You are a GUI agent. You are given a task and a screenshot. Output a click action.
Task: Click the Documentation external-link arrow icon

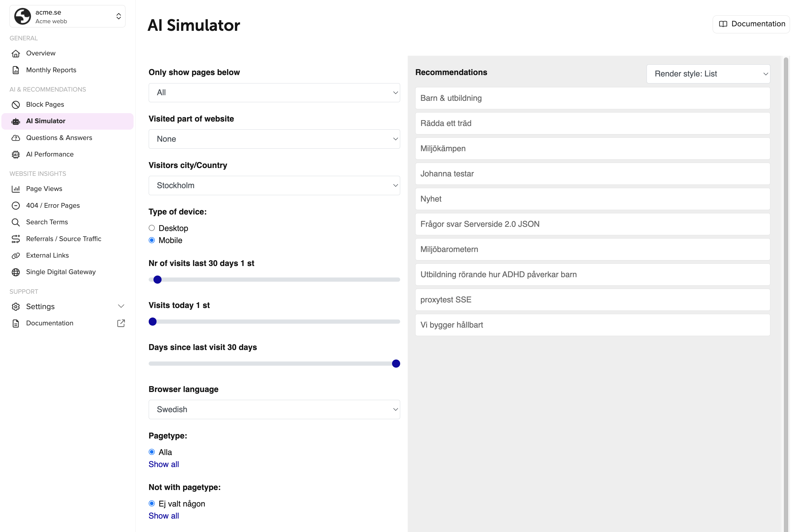(121, 323)
